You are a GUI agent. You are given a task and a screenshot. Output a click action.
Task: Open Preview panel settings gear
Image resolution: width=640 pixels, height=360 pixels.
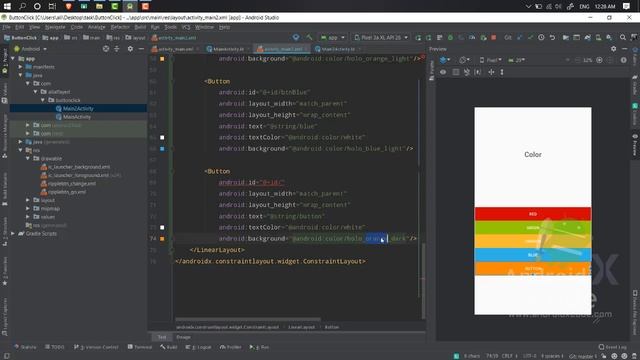[613, 49]
